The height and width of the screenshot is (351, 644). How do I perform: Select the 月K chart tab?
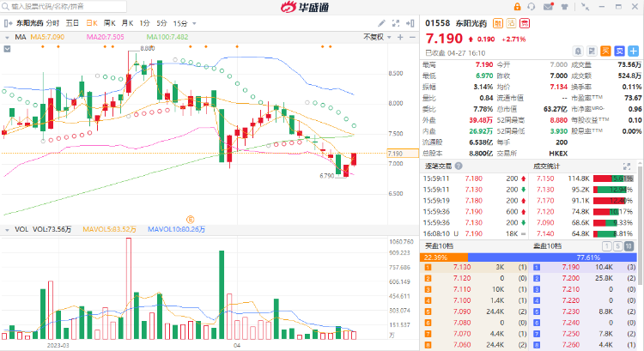tap(127, 23)
